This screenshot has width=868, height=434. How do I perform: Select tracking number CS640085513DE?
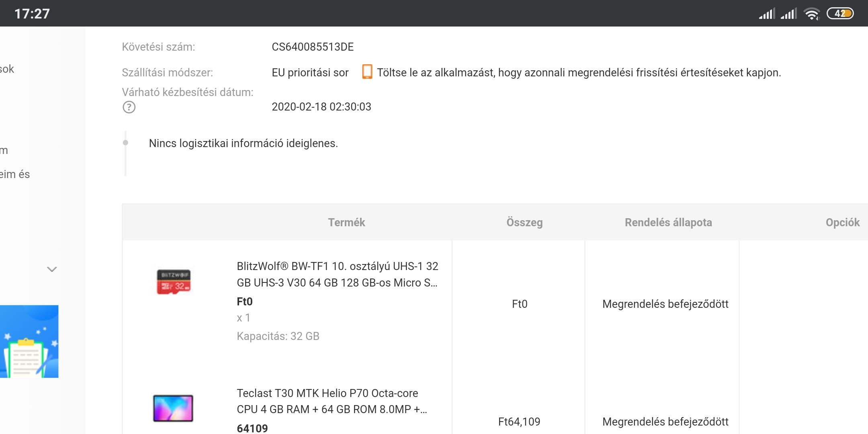coord(313,47)
